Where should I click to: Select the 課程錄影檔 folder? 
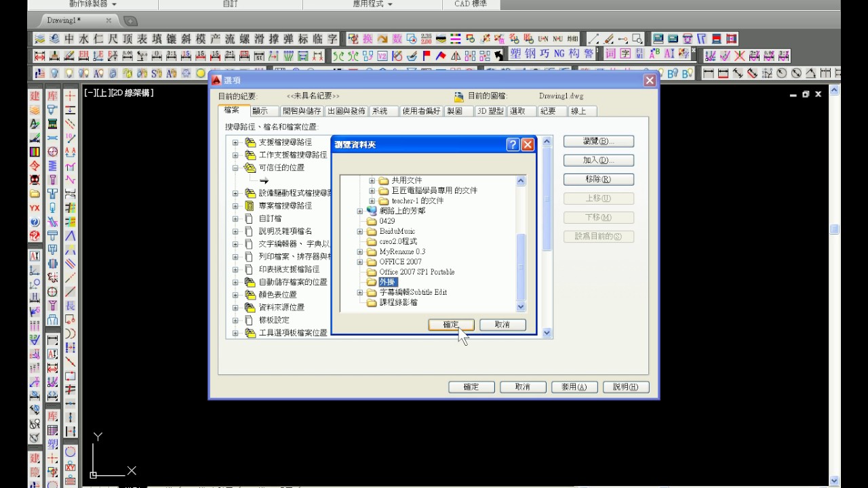coord(399,302)
